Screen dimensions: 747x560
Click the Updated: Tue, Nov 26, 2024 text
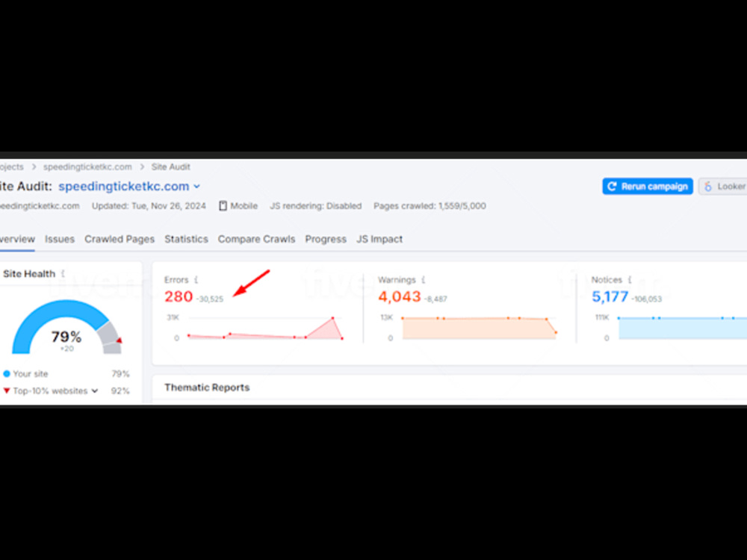149,206
